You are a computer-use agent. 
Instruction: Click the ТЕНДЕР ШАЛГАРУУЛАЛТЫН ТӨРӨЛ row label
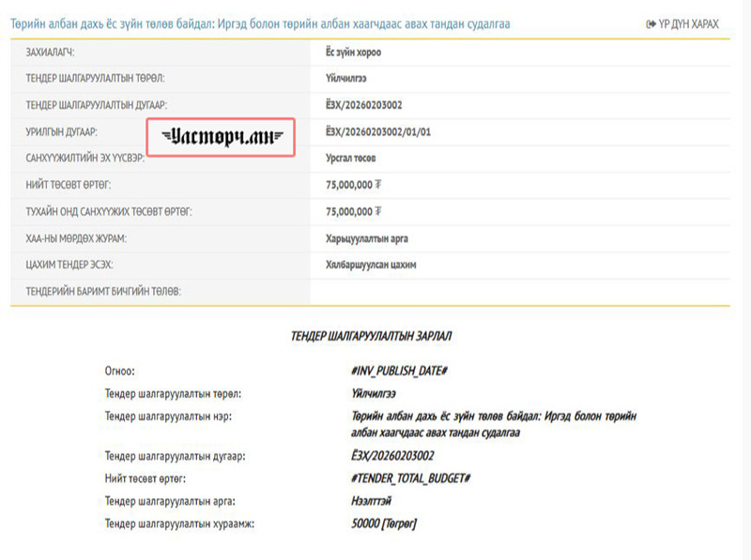tap(101, 79)
